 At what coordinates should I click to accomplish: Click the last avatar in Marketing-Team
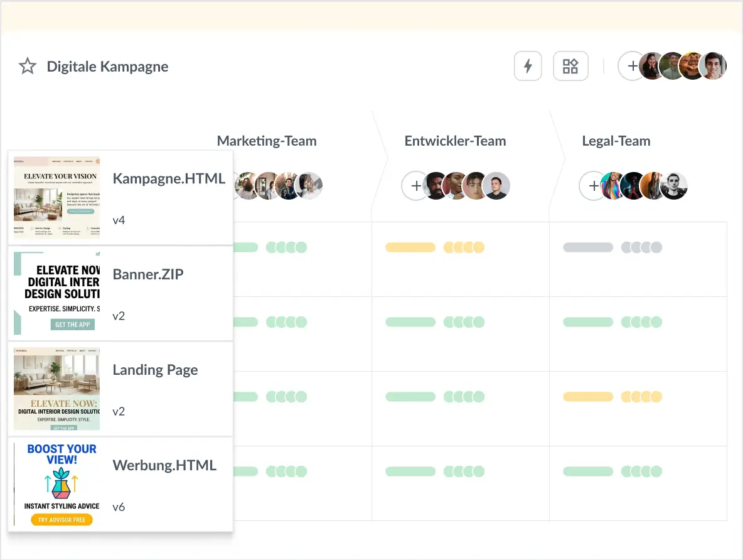pyautogui.click(x=309, y=186)
